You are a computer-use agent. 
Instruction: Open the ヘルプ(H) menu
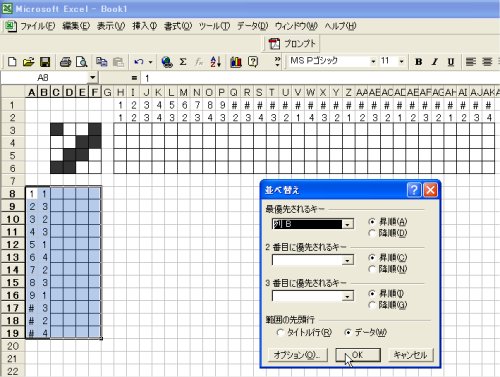340,26
